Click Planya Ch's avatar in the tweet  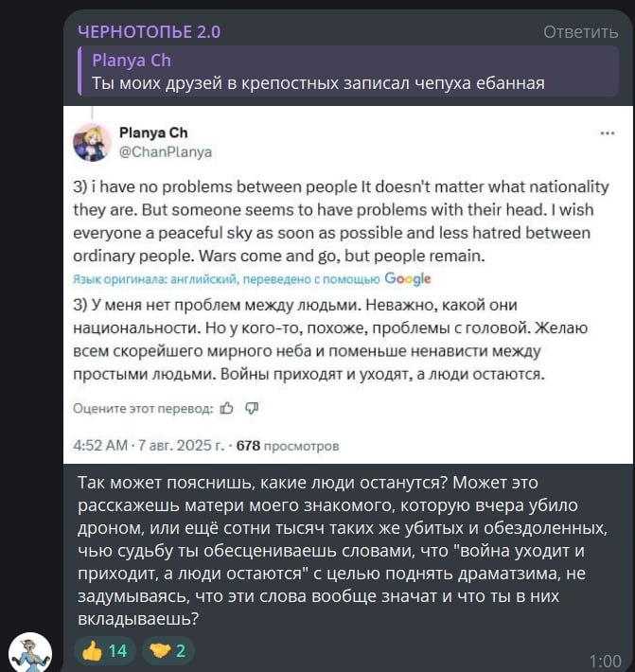(x=94, y=142)
